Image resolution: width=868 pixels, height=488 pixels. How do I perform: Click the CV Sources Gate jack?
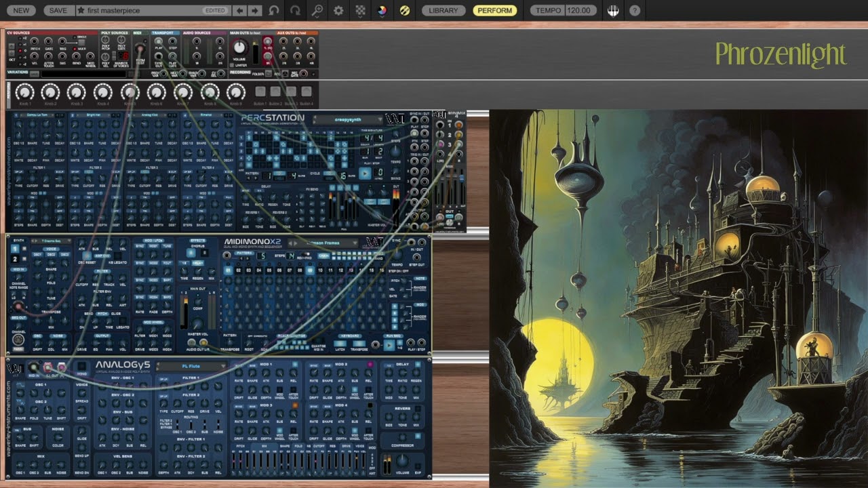pyautogui.click(x=49, y=42)
